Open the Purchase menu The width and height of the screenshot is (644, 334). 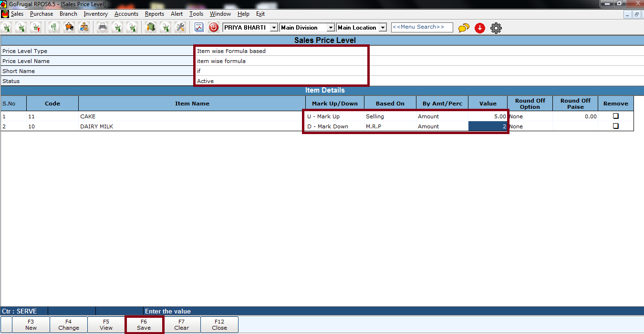(x=42, y=14)
